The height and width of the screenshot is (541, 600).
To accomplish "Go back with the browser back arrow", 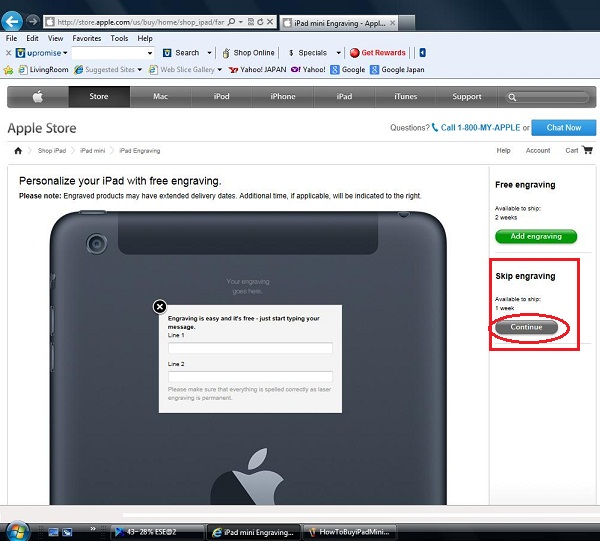I will 12,21.
